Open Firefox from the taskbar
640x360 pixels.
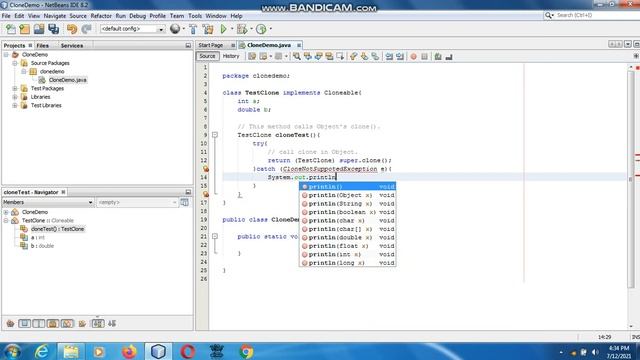[129, 351]
